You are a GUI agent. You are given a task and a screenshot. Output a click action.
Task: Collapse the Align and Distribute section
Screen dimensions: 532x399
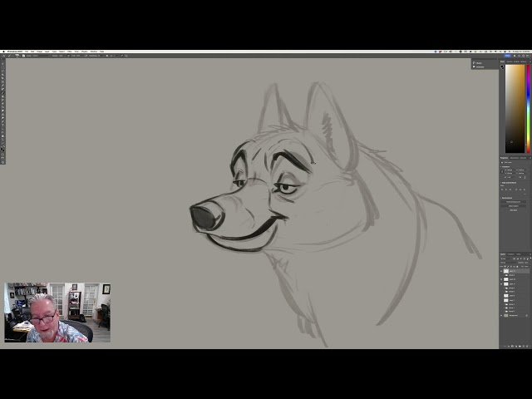coord(500,183)
